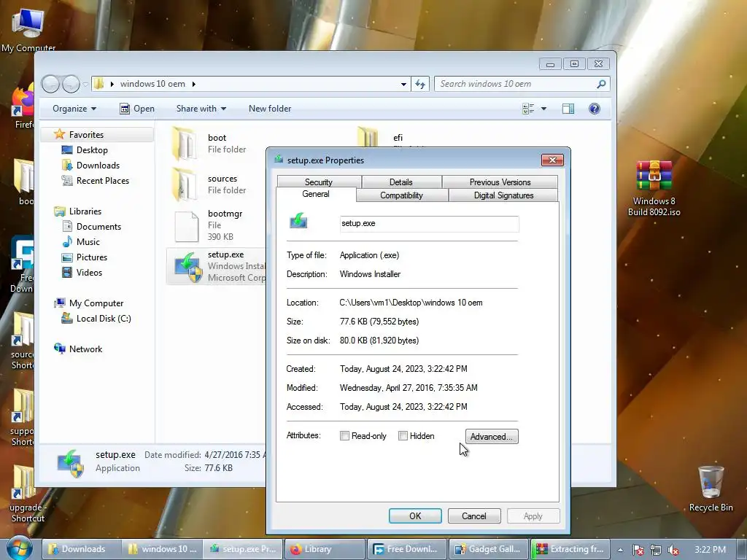The width and height of the screenshot is (747, 560).
Task: Open the Organize dropdown menu
Action: coord(74,109)
